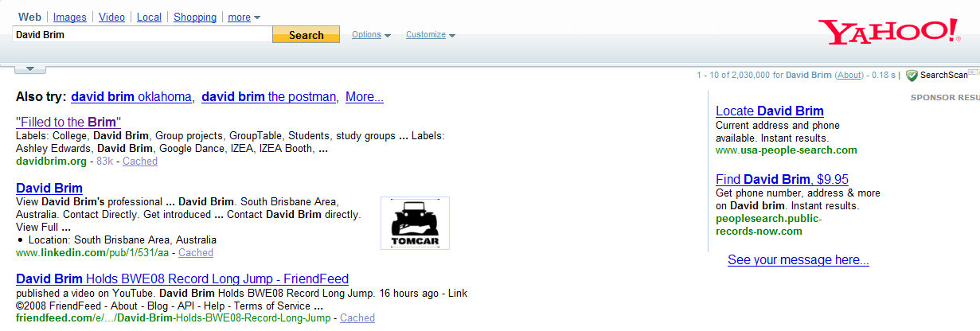The width and height of the screenshot is (980, 331).
Task: Switch to Images search tab
Action: point(70,17)
